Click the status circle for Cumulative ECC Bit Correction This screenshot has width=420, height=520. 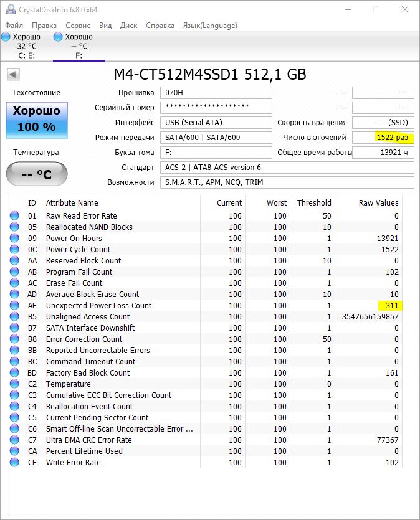(x=14, y=395)
